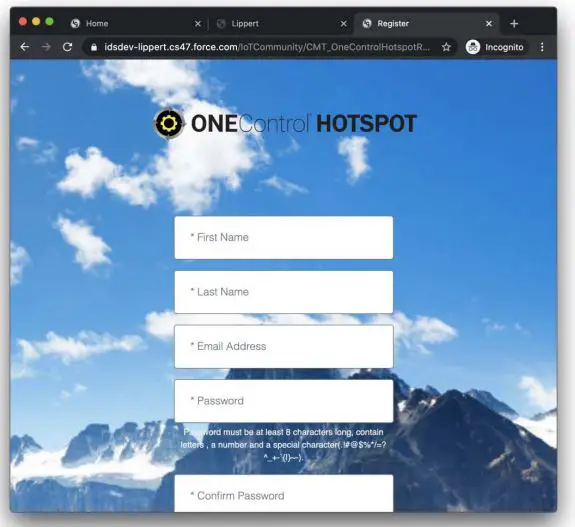This screenshot has width=575, height=527.
Task: Open a new tab with the plus button
Action: (x=514, y=24)
